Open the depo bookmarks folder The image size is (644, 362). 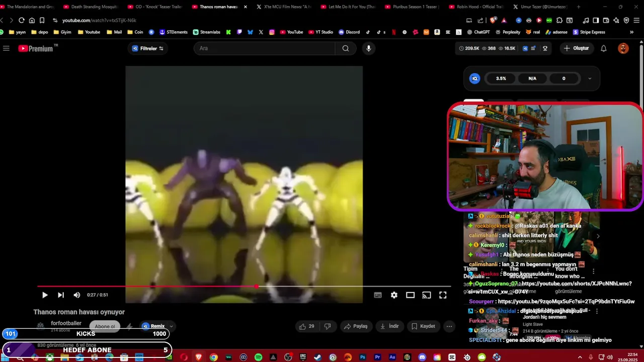pyautogui.click(x=39, y=32)
